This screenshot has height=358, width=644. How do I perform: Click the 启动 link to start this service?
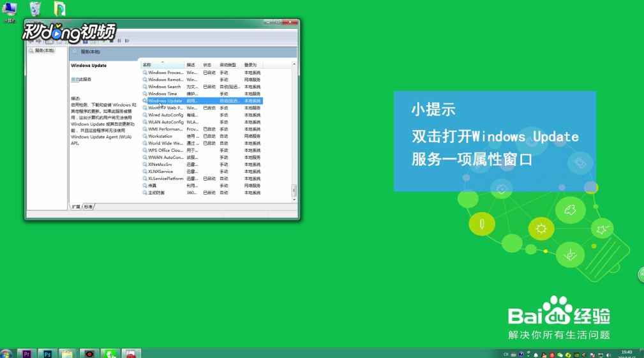74,79
